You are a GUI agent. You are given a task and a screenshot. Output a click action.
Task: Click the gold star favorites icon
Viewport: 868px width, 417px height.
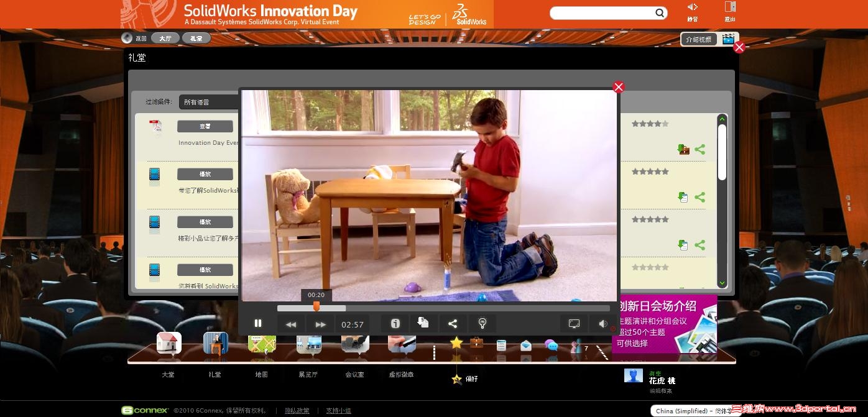tap(456, 342)
